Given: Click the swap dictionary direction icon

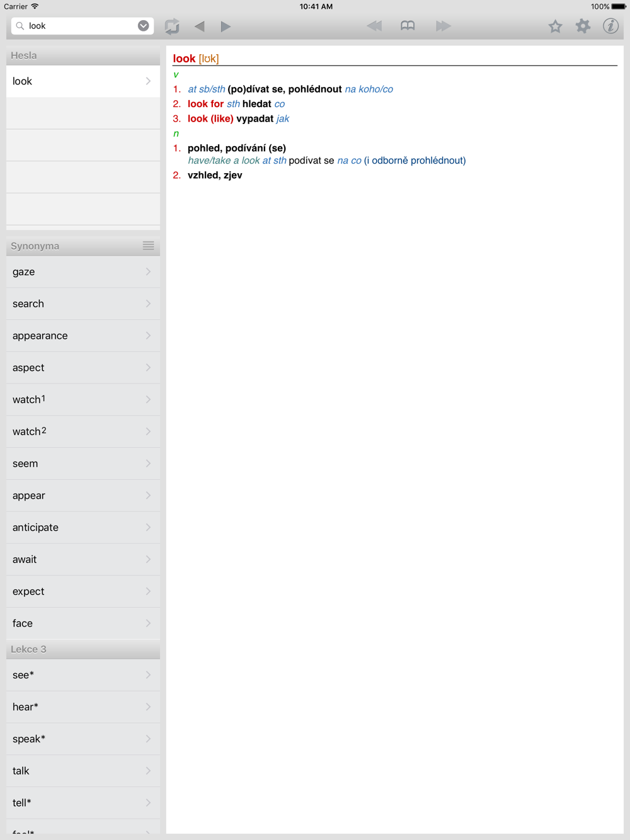Looking at the screenshot, I should (x=172, y=26).
